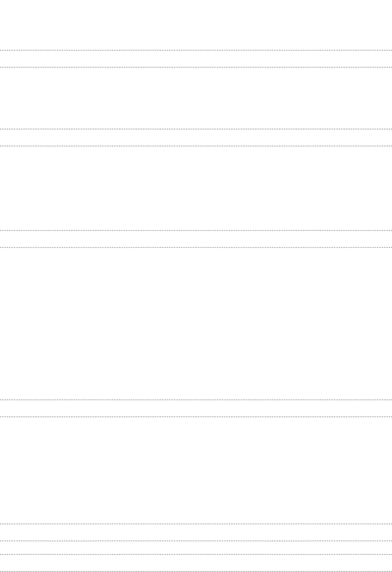Click the band inside the fourth dotted line pair
392x572 pixels.
[196, 409]
